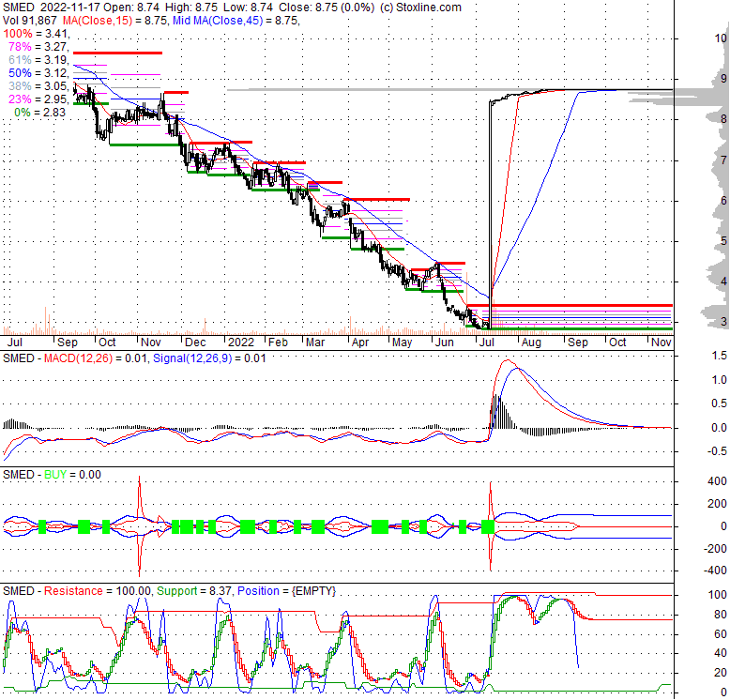Image resolution: width=730 pixels, height=700 pixels.
Task: Click price axis label '7'
Action: 724,160
